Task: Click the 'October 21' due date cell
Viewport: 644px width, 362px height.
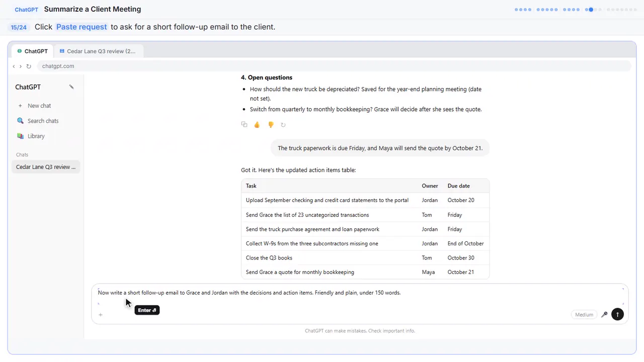Action: tap(461, 273)
